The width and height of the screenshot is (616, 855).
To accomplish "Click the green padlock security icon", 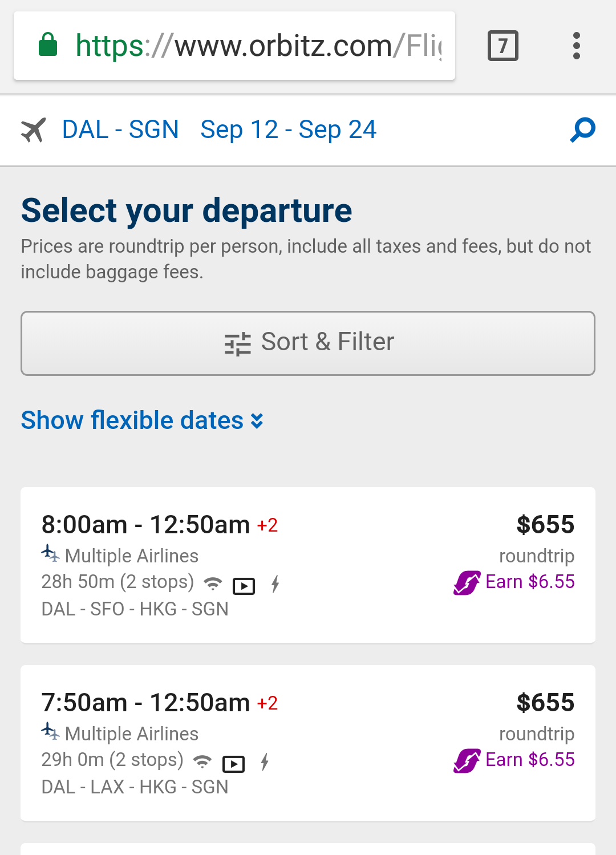I will click(x=48, y=45).
